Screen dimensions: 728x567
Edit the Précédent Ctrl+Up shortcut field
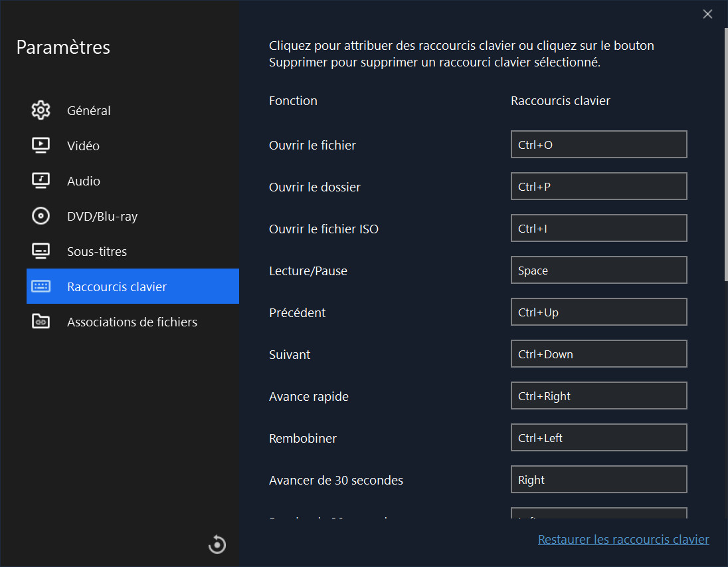(598, 312)
